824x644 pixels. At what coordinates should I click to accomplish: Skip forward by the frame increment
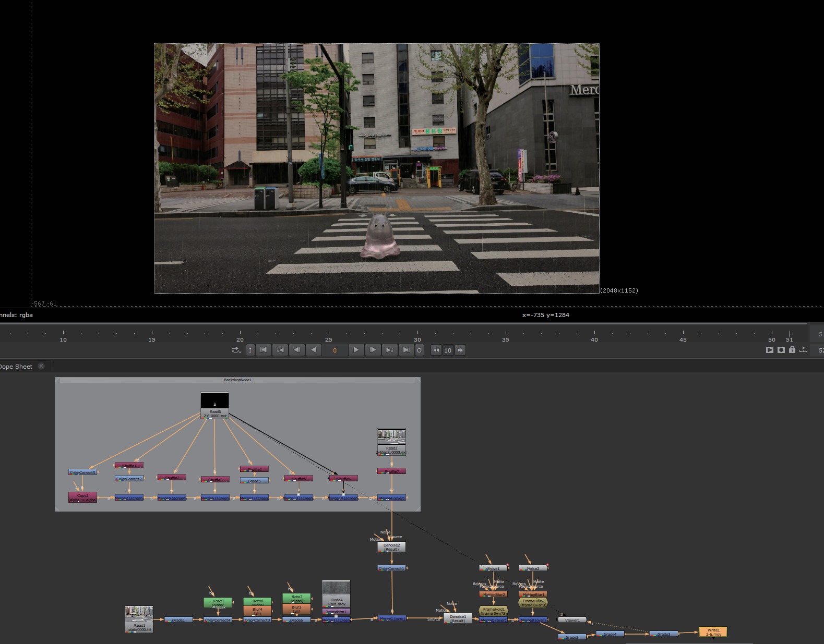pos(460,350)
